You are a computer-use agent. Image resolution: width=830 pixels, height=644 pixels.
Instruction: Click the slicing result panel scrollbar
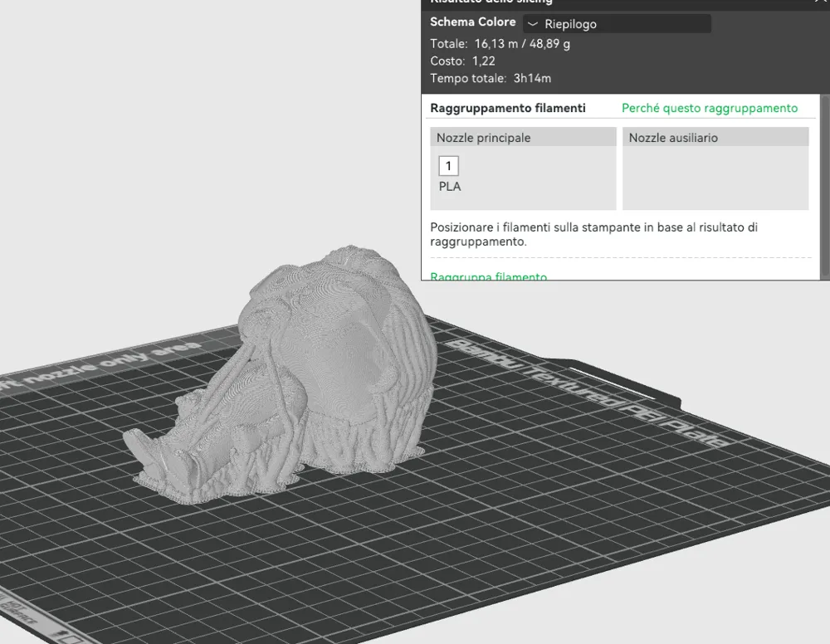click(824, 187)
